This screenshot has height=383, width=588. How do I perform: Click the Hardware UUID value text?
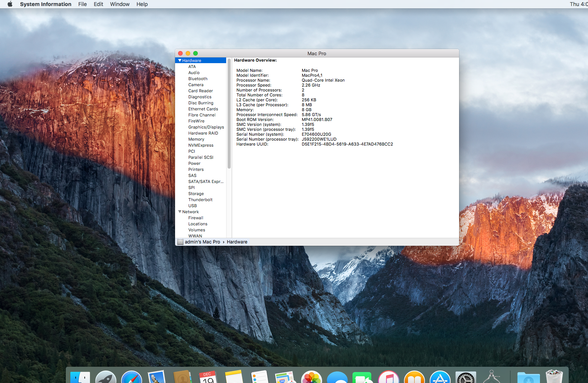tap(347, 144)
